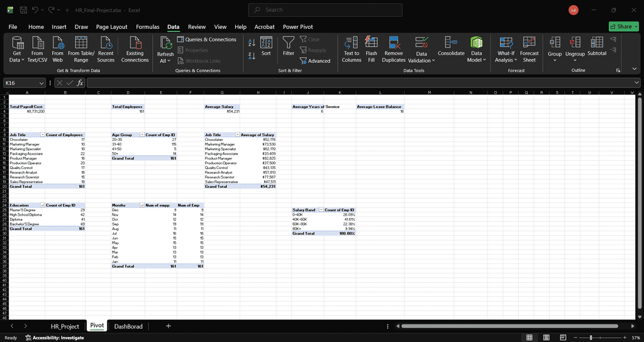Open Advanced filter options
Viewport: 644px width, 342px height.
pos(315,61)
